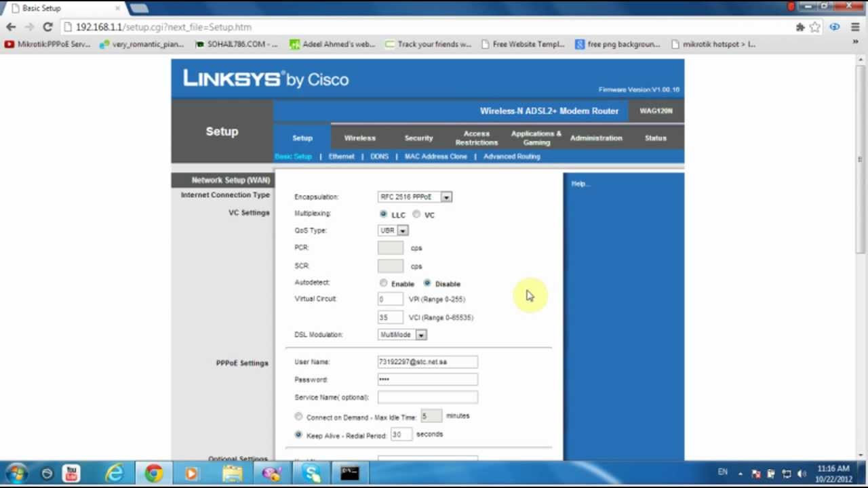Click the browser address bar URL
The width and height of the screenshot is (868, 488).
pyautogui.click(x=163, y=27)
